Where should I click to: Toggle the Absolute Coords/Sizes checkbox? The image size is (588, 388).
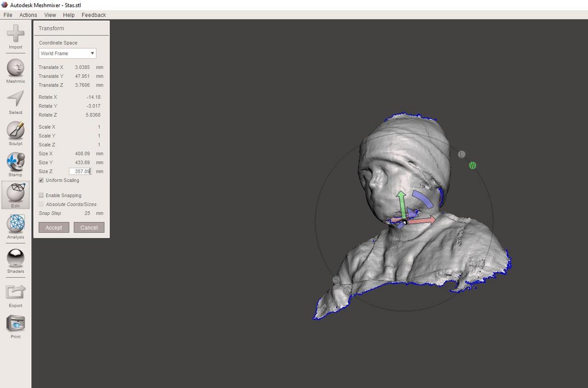coord(41,204)
